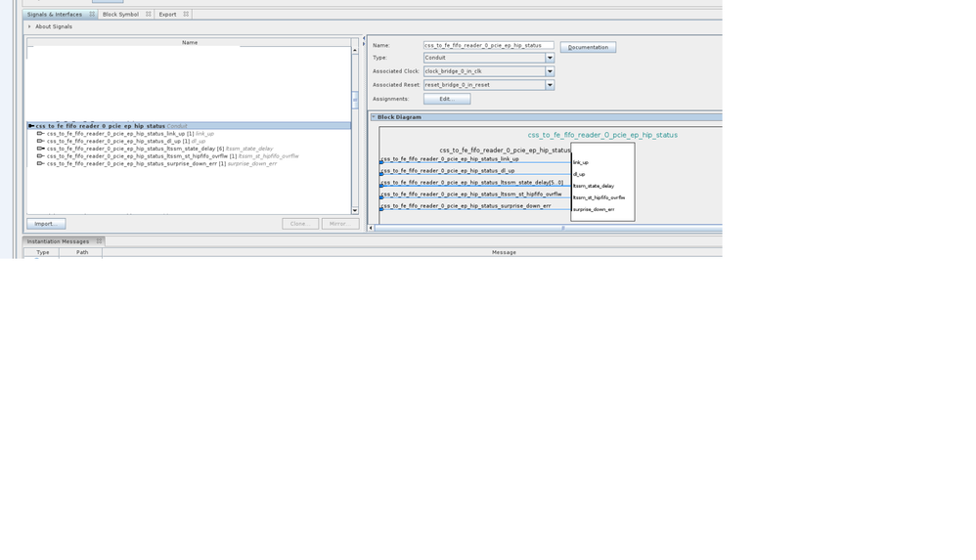Open the Associated Reset dropdown
The width and height of the screenshot is (976, 560).
[550, 85]
